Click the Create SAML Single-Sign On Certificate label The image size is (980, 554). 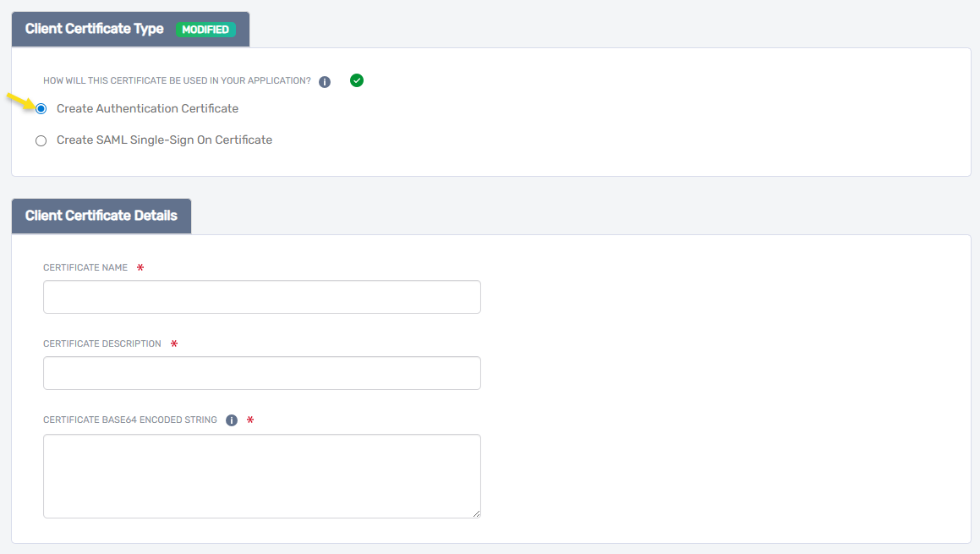coord(163,140)
